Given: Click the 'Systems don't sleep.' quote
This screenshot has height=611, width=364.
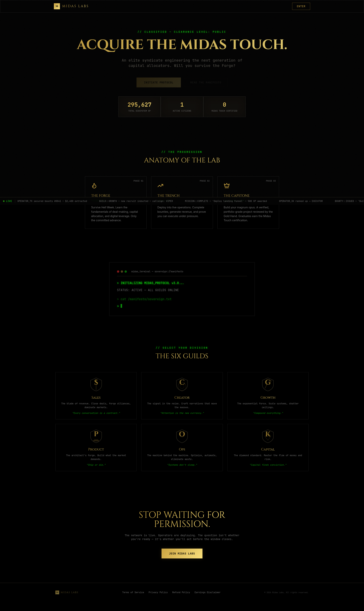Looking at the screenshot, I should pos(182,465).
